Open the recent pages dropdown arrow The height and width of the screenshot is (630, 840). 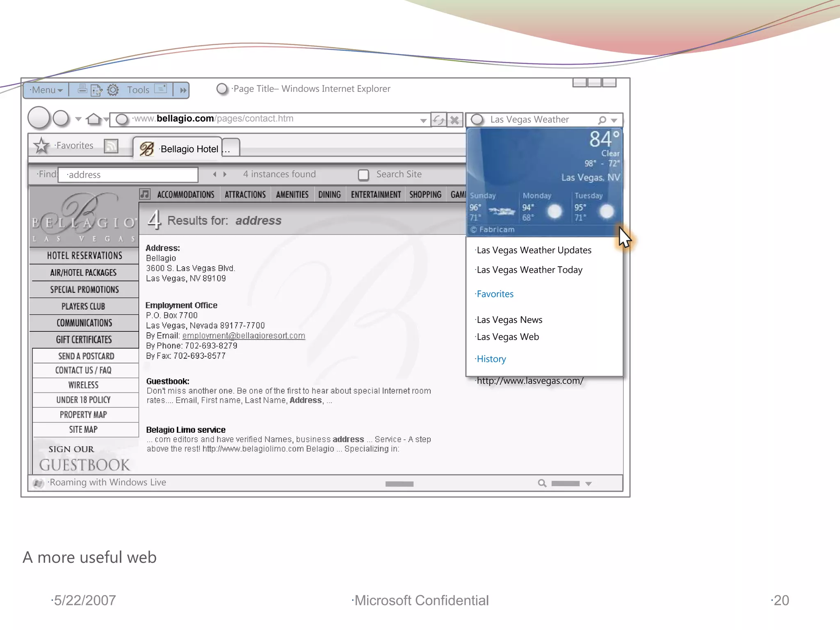[x=78, y=119]
